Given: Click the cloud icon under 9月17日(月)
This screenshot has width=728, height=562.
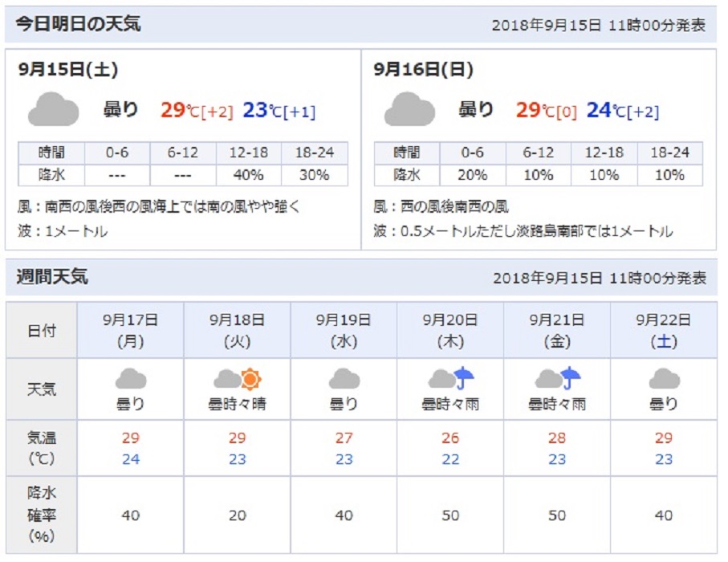Looking at the screenshot, I should pyautogui.click(x=131, y=378).
